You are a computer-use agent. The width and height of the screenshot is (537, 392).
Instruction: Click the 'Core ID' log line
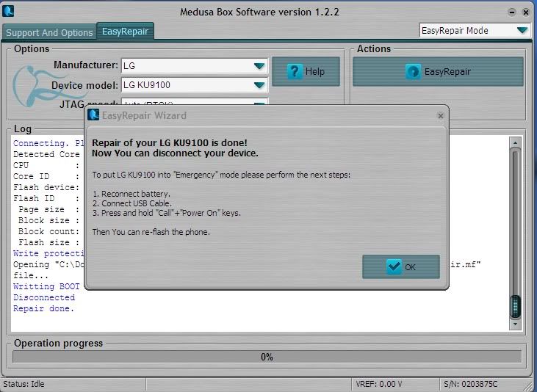[46, 176]
